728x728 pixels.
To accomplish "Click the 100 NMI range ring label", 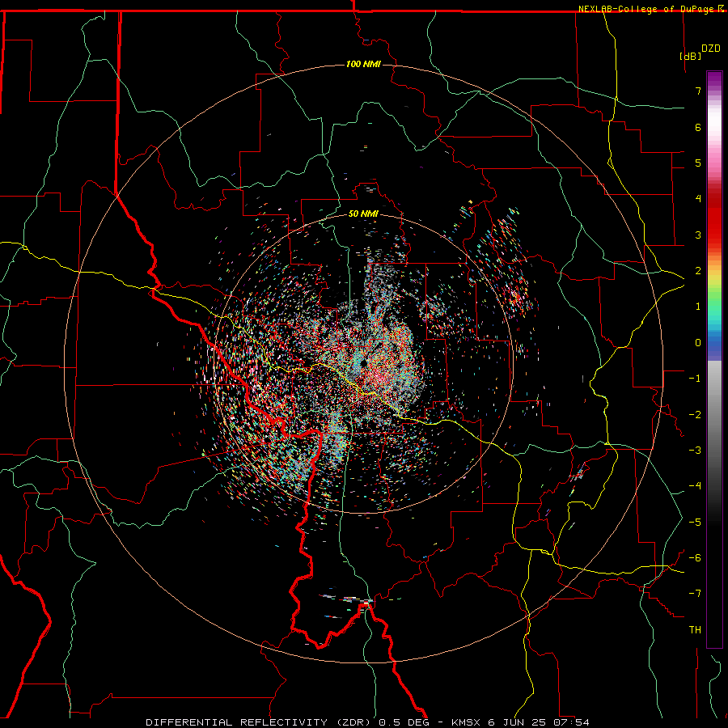I will point(363,64).
